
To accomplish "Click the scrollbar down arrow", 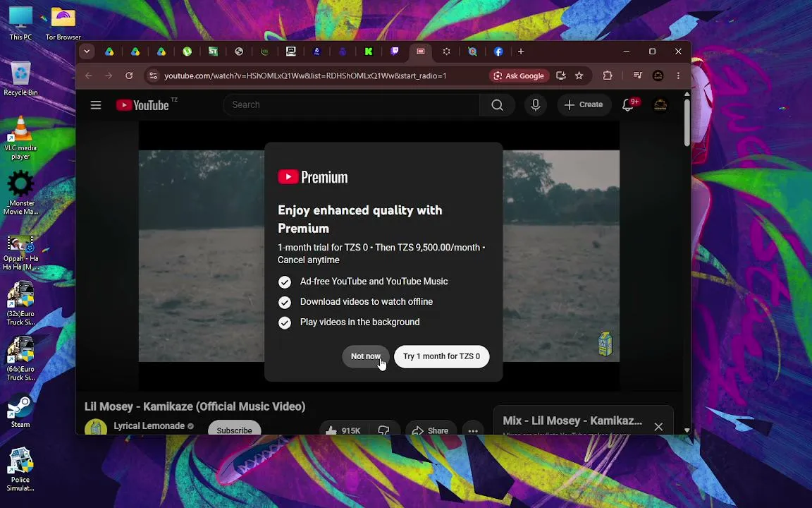I will point(687,430).
